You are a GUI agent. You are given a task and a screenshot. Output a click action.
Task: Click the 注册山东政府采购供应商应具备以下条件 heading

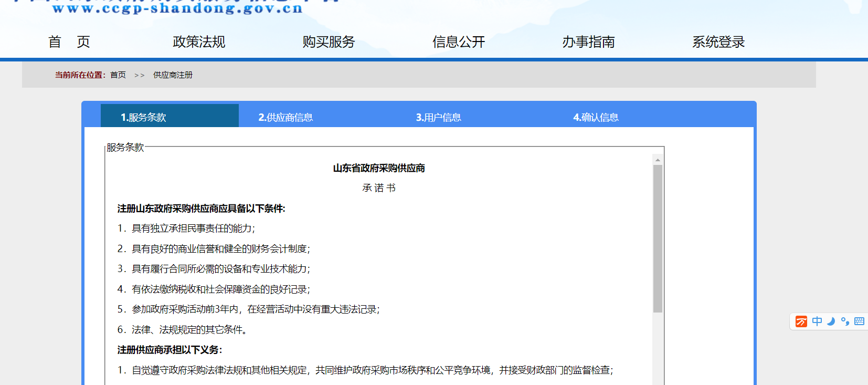tap(202, 209)
